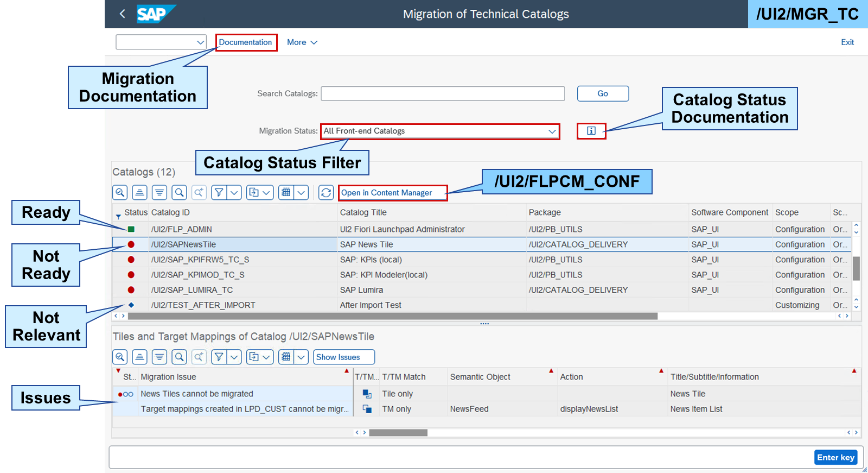868x473 pixels.
Task: Refresh the Catalogs list
Action: pos(326,192)
